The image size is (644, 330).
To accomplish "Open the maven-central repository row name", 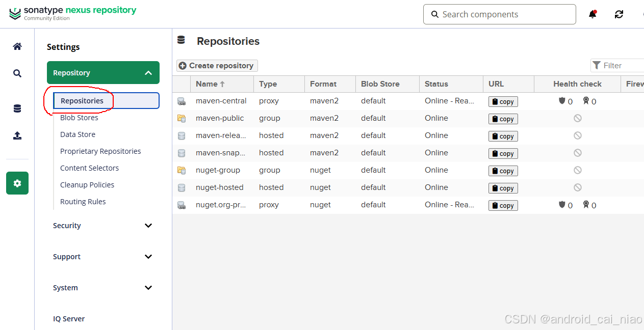I will coord(221,101).
